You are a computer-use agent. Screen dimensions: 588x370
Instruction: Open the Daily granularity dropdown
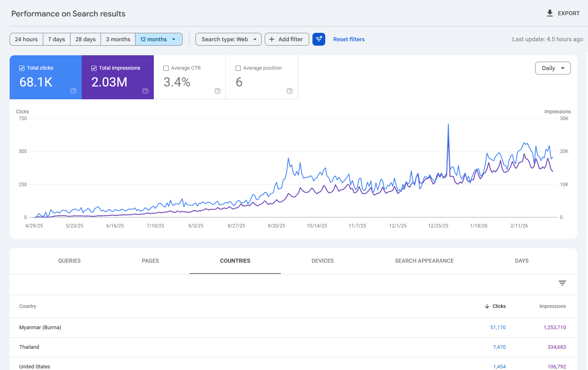[x=553, y=68]
